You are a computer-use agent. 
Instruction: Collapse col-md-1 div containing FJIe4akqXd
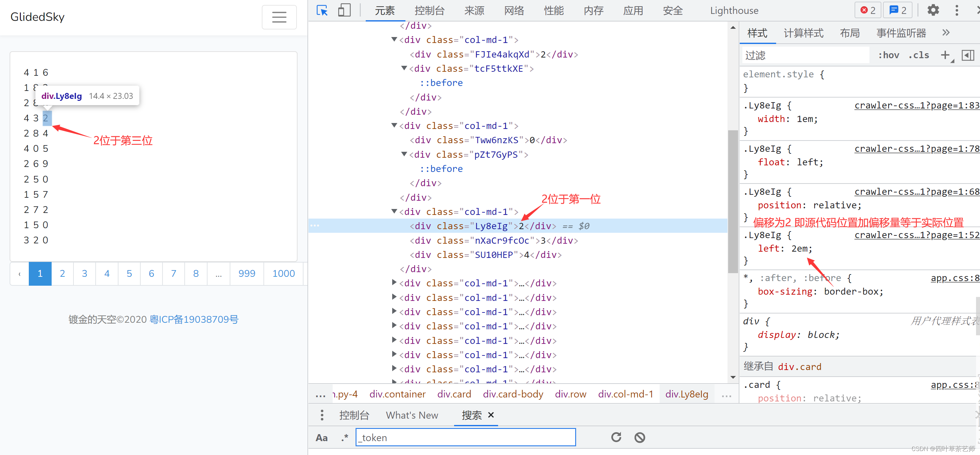(394, 40)
